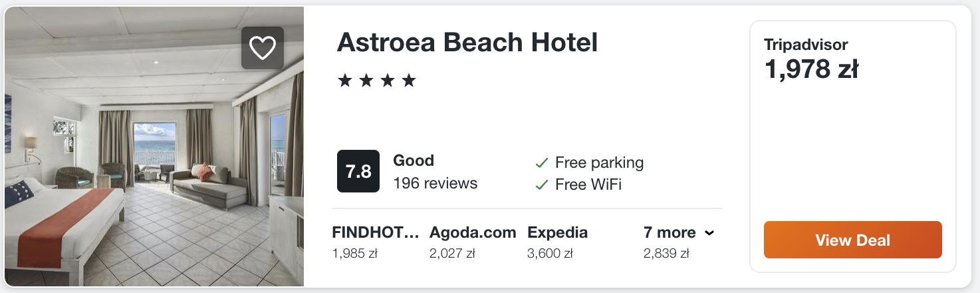The width and height of the screenshot is (980, 293).
Task: Click the Good rating label
Action: [x=414, y=160]
